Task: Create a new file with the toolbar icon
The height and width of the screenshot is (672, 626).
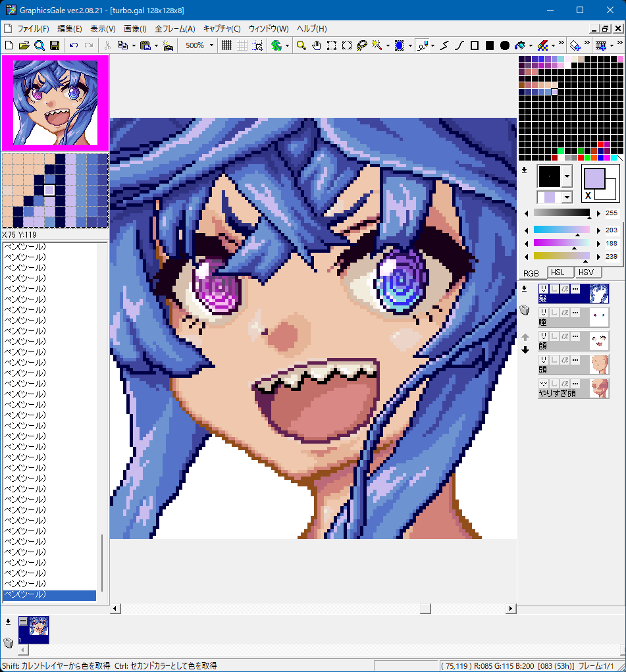Action: click(9, 45)
